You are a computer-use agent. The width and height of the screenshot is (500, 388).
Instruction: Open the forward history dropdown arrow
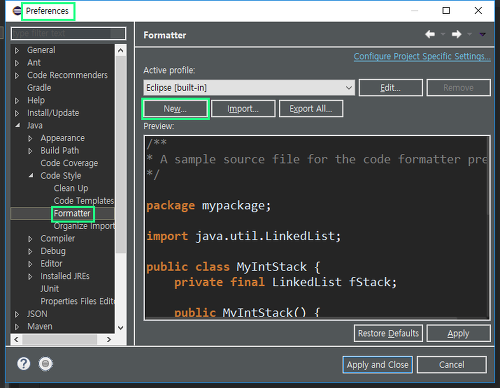[x=469, y=34]
